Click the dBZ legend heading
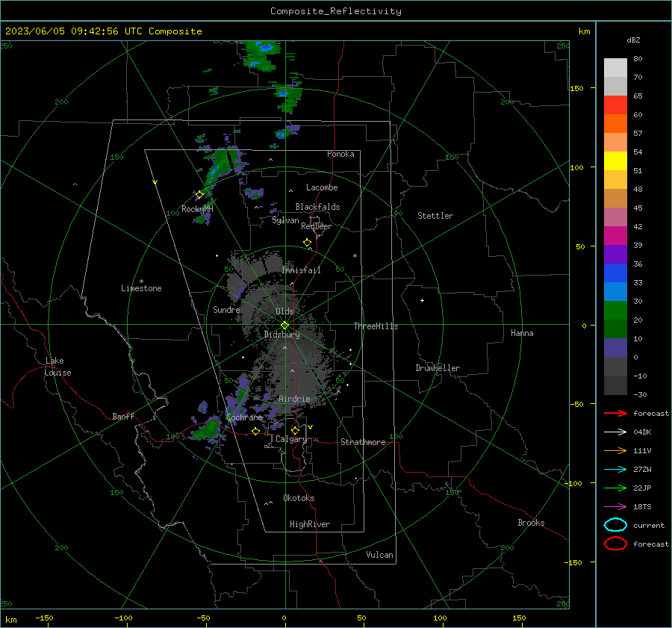672x628 pixels. click(633, 40)
